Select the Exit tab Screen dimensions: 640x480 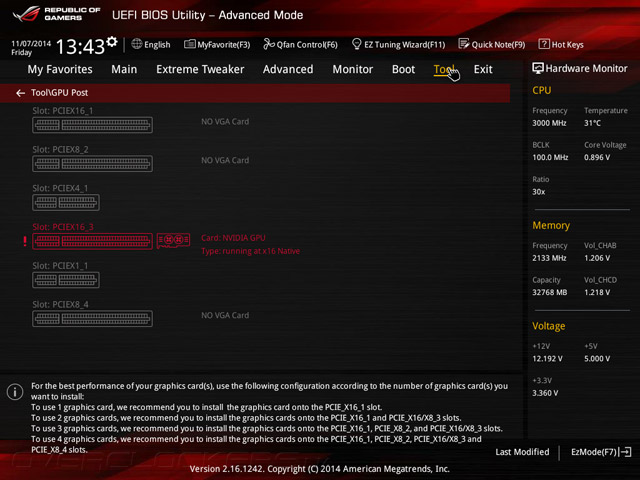[x=483, y=69]
